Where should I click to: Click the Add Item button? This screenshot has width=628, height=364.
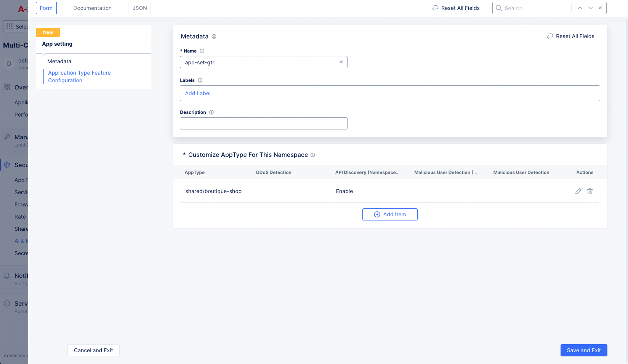point(390,214)
